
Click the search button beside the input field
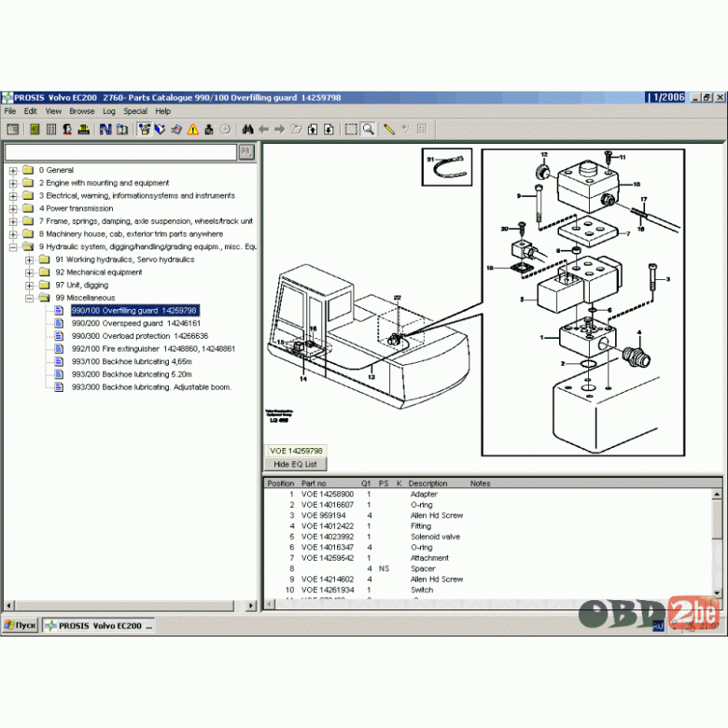coord(246,152)
